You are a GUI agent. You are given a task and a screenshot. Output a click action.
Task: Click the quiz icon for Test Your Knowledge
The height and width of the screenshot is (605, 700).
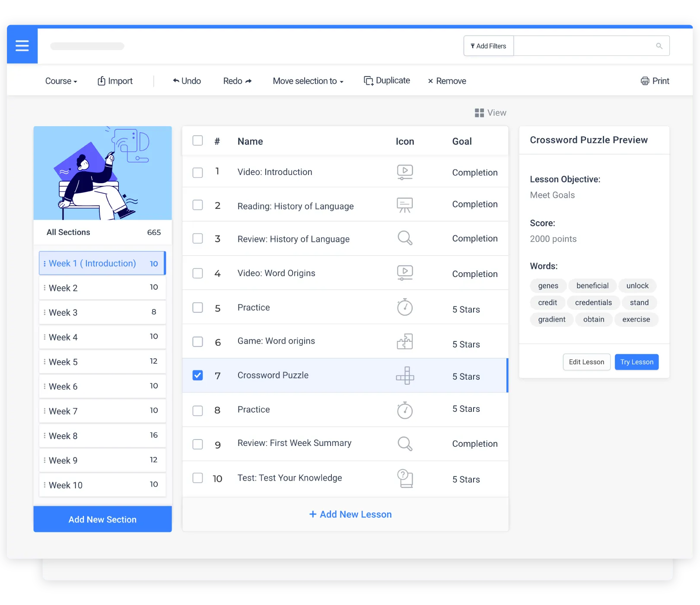[405, 478]
